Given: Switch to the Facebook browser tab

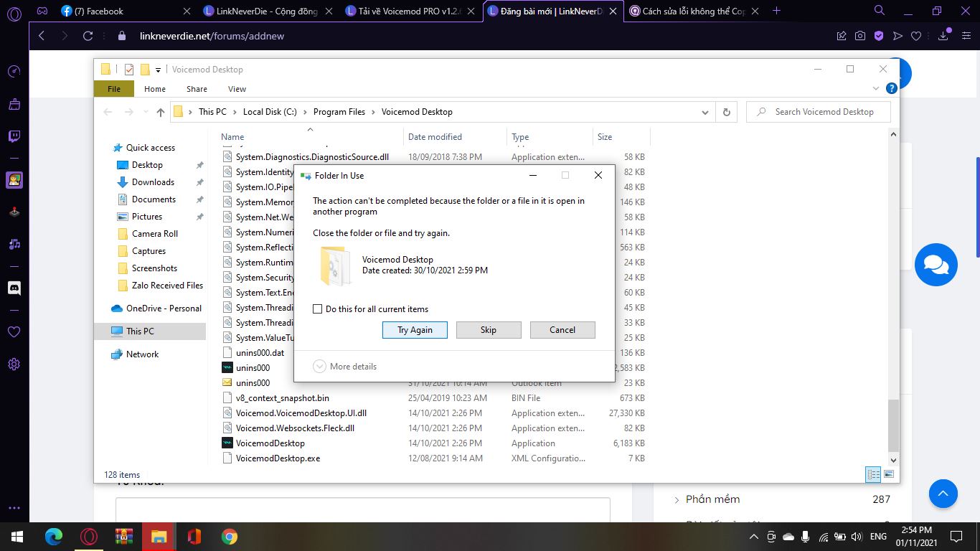Looking at the screenshot, I should (100, 11).
